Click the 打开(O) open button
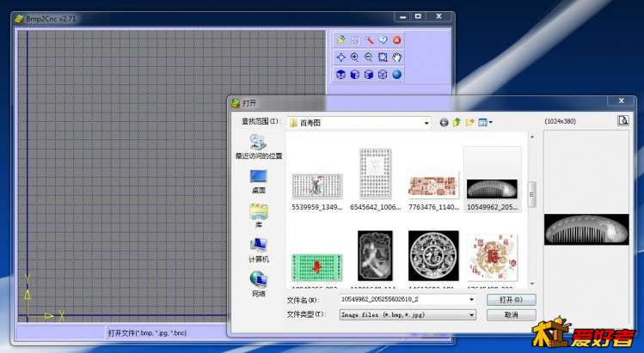The image size is (644, 353). (511, 300)
